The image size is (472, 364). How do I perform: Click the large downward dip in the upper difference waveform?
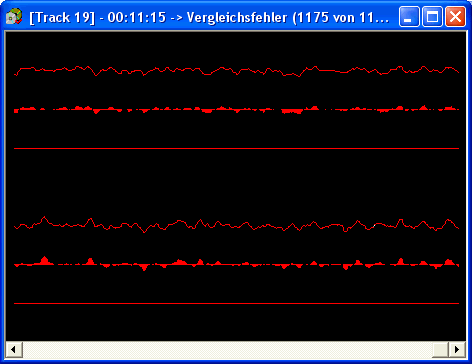tap(292, 111)
